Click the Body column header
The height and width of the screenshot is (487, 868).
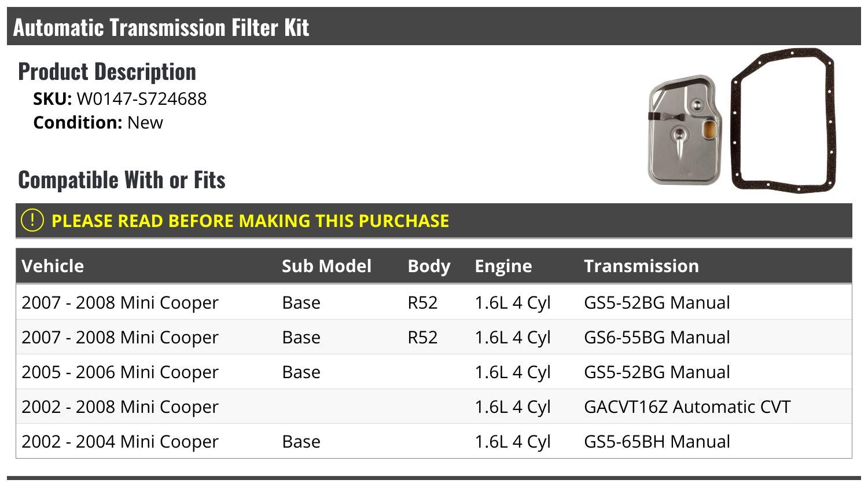coord(429,266)
